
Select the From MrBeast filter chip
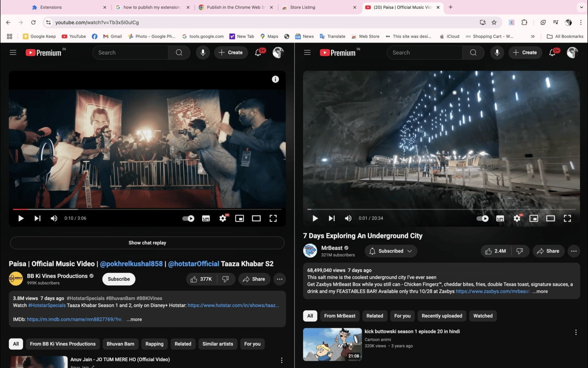coord(339,316)
